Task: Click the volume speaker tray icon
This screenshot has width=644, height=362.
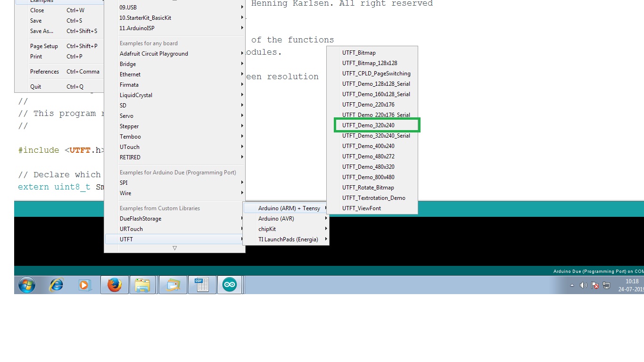Action: [583, 285]
